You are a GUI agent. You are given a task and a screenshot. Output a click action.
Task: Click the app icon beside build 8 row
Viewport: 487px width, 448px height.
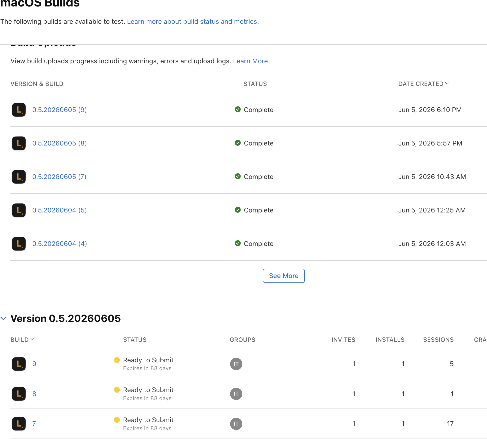tap(19, 394)
